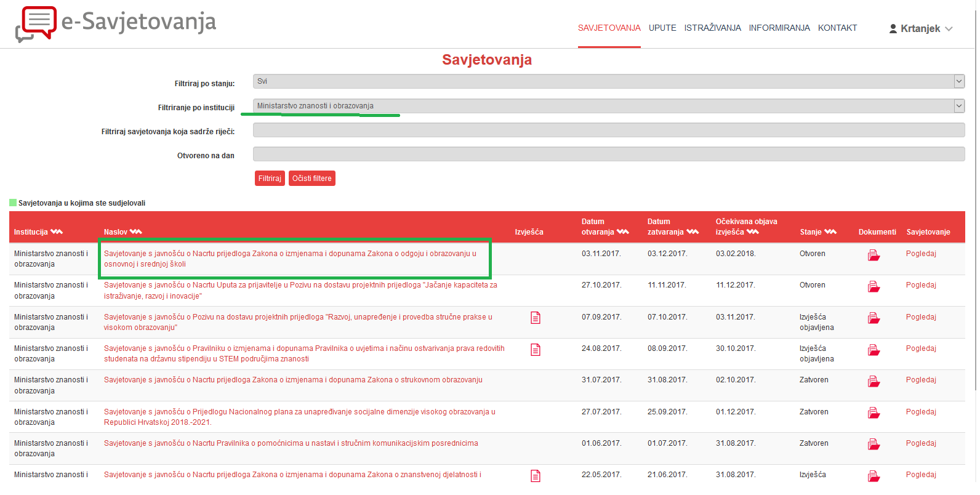980x495 pixels.
Task: Sort table by Institucija column arrows
Action: pyautogui.click(x=57, y=232)
